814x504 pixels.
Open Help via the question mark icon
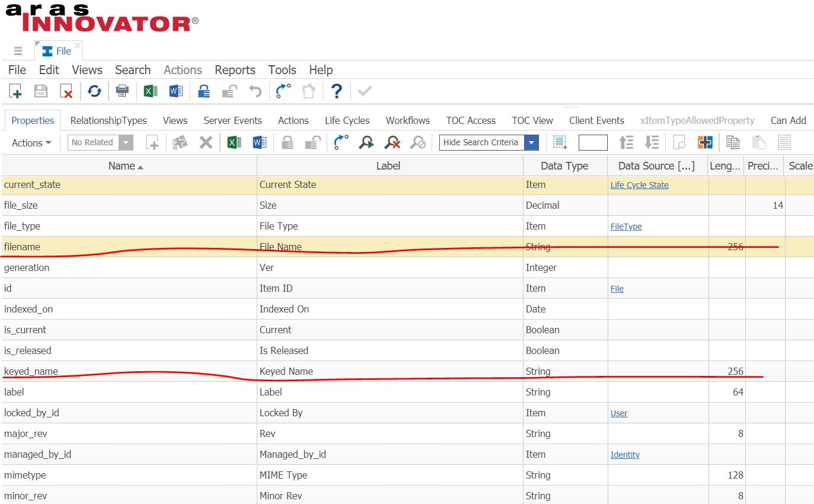pyautogui.click(x=336, y=91)
